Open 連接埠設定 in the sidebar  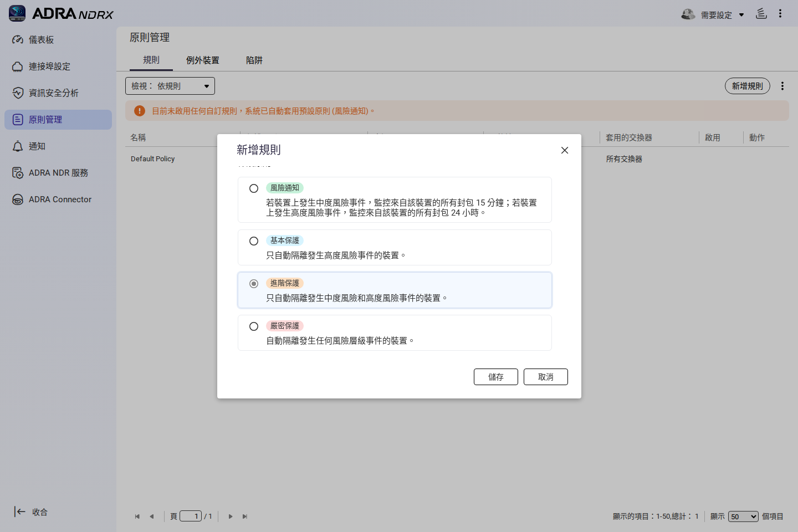point(58,66)
